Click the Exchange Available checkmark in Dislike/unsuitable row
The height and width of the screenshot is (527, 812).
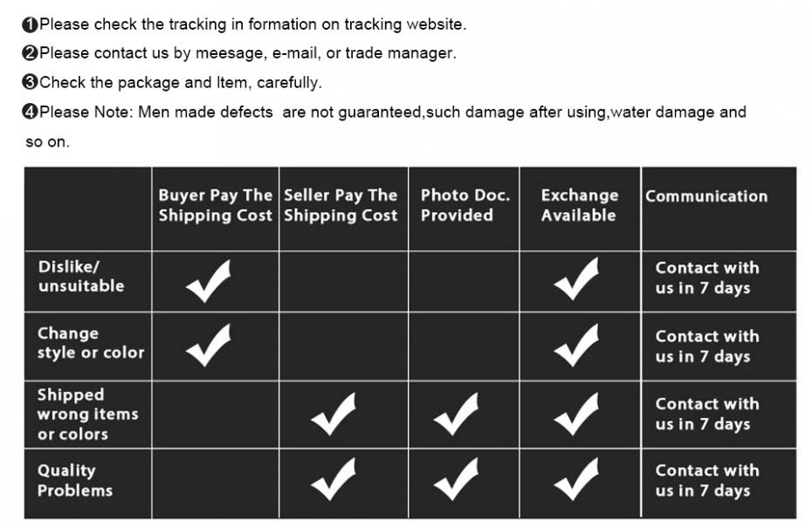pyautogui.click(x=576, y=279)
